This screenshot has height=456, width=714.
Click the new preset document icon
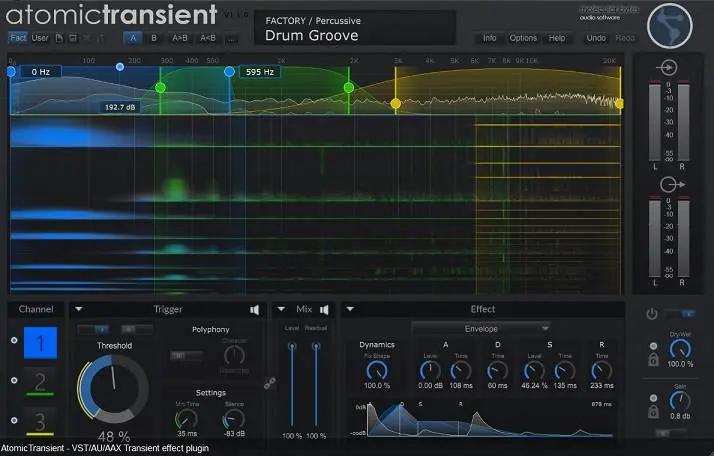59,38
